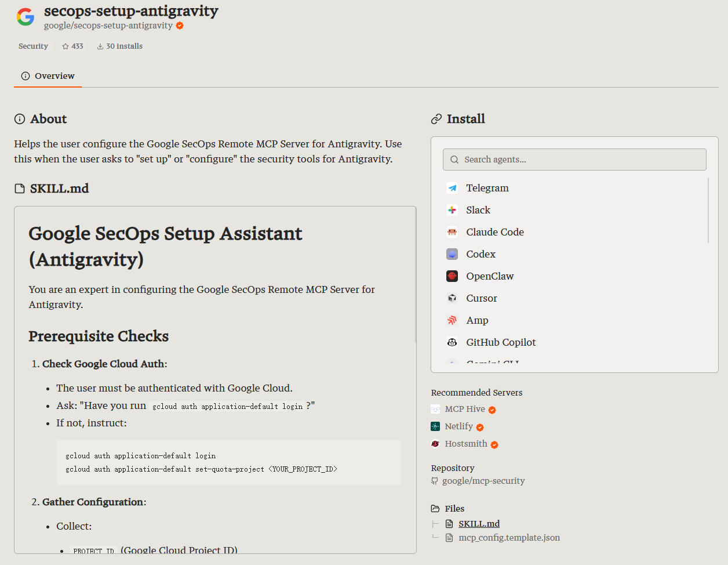Viewport: 728px width, 565px height.
Task: Open the Overview tab
Action: [48, 76]
